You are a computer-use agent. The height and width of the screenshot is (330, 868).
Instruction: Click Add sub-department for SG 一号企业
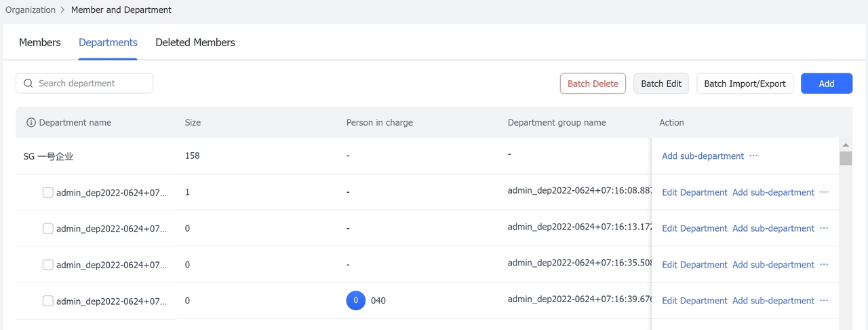click(x=703, y=156)
